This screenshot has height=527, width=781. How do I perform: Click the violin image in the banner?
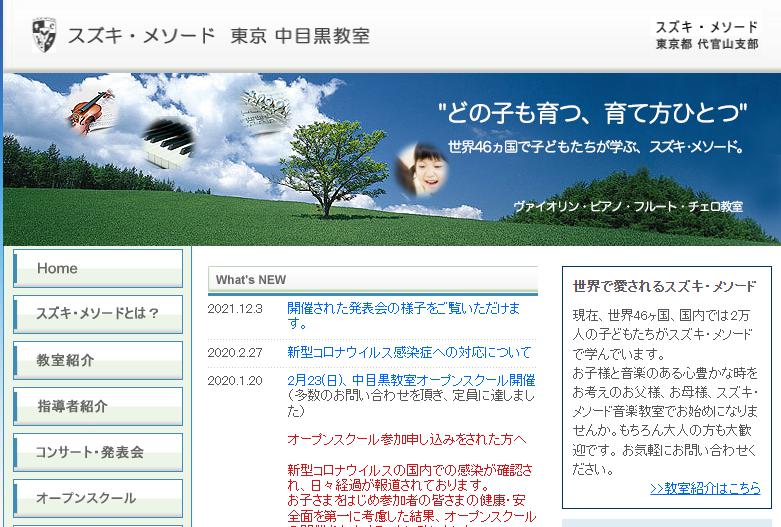[x=91, y=110]
